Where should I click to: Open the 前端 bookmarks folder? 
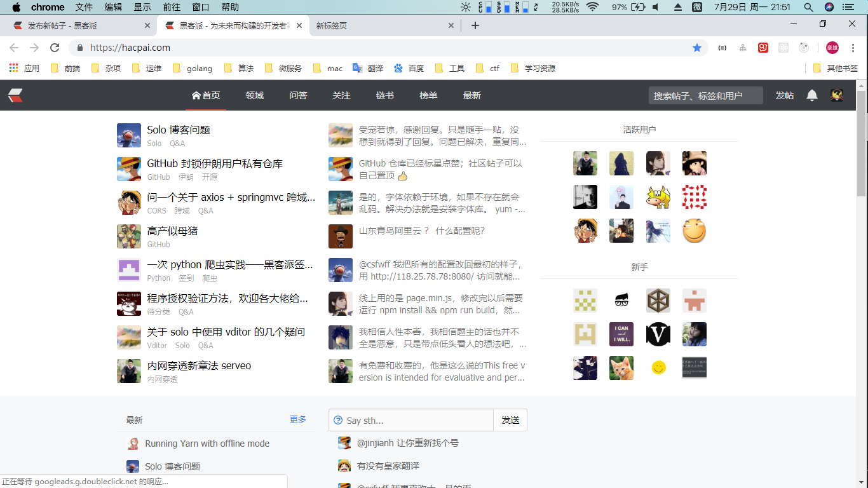click(x=65, y=68)
